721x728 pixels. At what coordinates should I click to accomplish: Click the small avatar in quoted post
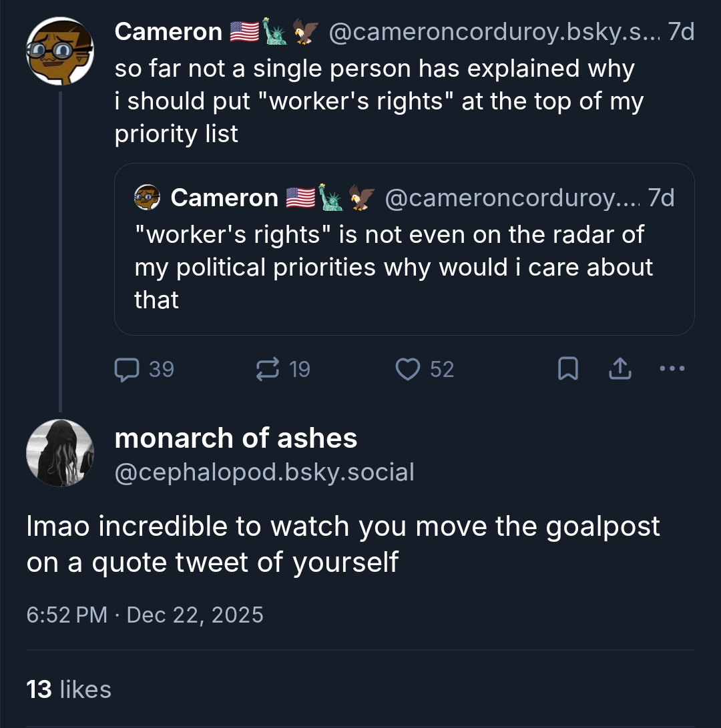click(x=147, y=198)
